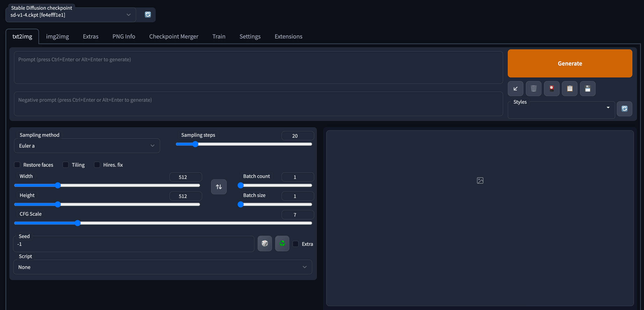644x310 pixels.
Task: Click the checkpoint refresh icon
Action: 148,15
